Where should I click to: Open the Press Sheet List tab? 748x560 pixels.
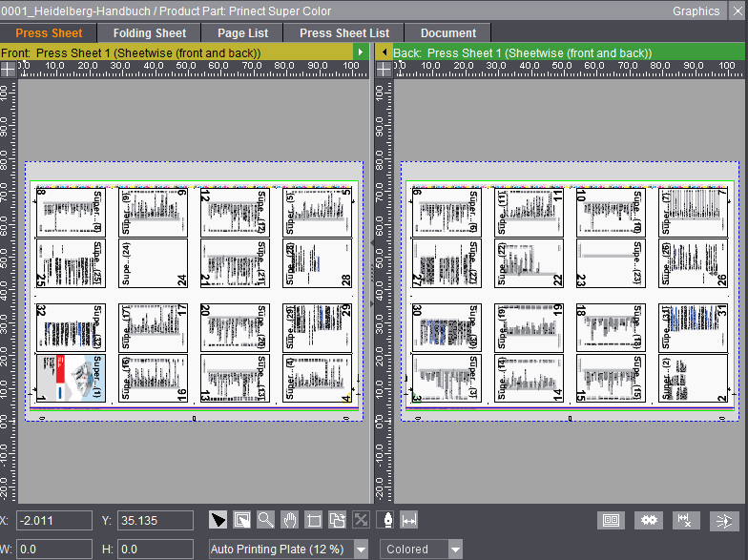click(x=343, y=32)
